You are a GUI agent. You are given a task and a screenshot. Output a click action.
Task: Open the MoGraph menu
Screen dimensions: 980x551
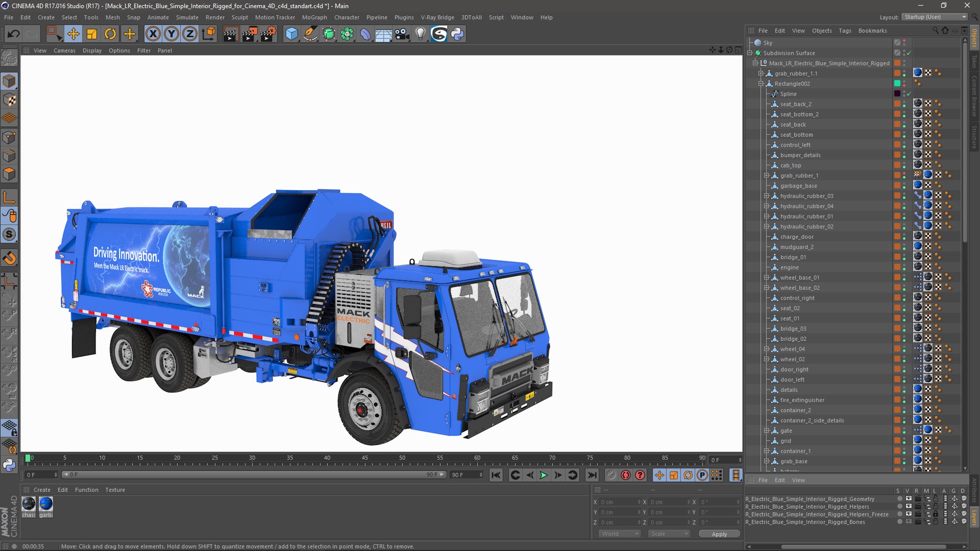[314, 17]
